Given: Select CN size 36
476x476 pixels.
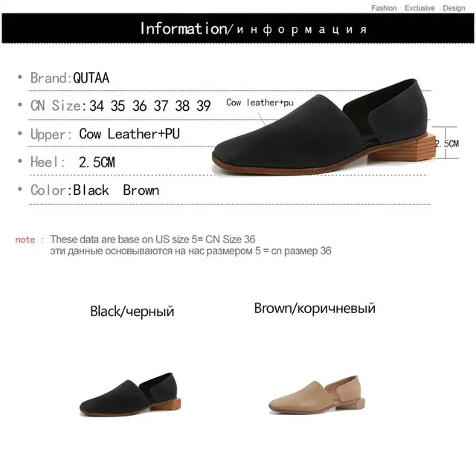Looking at the screenshot, I should [140, 106].
